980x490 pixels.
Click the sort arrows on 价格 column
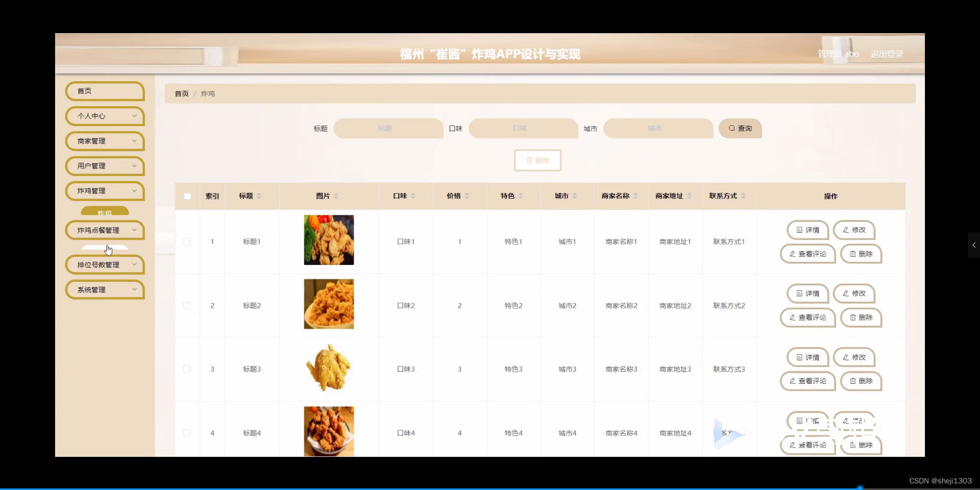[x=468, y=197]
